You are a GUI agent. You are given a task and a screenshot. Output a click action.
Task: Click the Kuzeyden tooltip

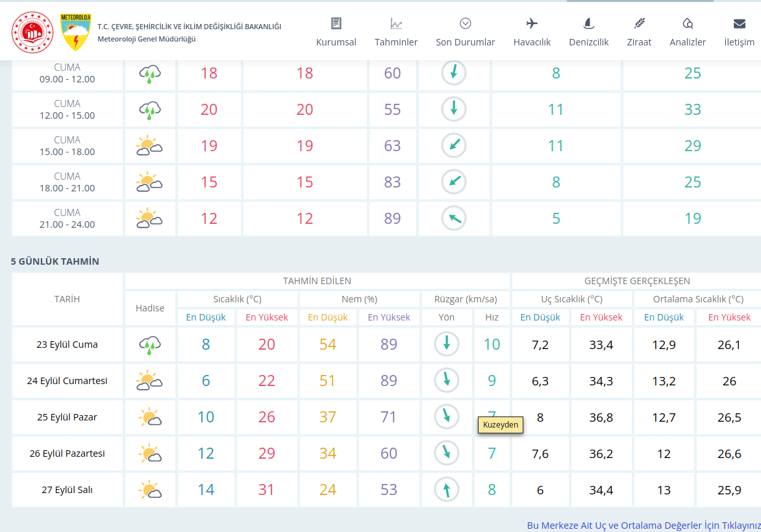[x=501, y=425]
